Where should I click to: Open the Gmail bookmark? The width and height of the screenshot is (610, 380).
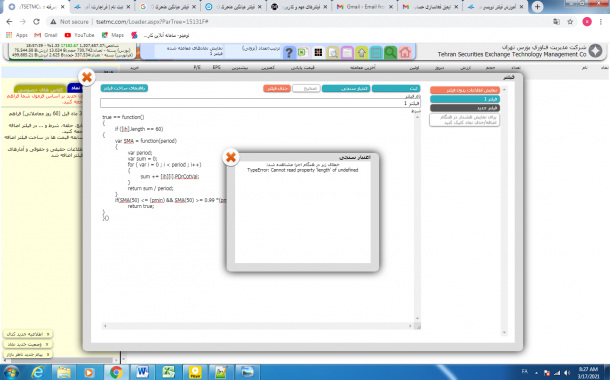click(x=46, y=35)
